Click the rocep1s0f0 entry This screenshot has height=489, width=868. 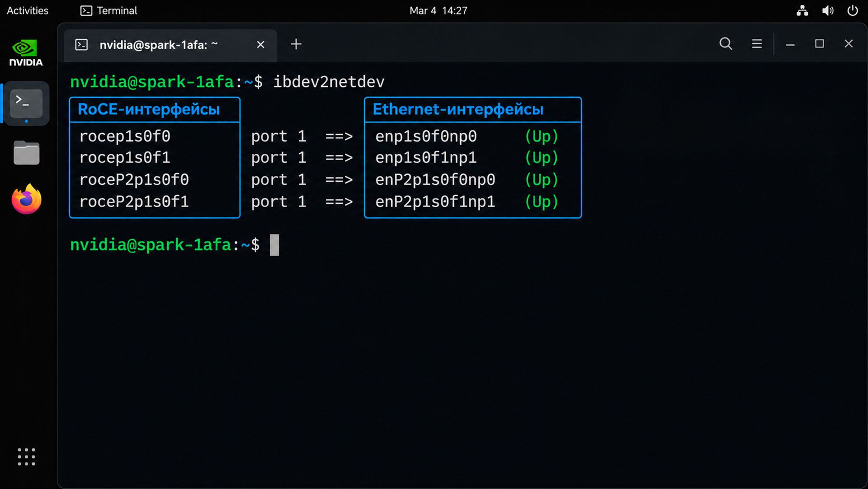click(125, 136)
